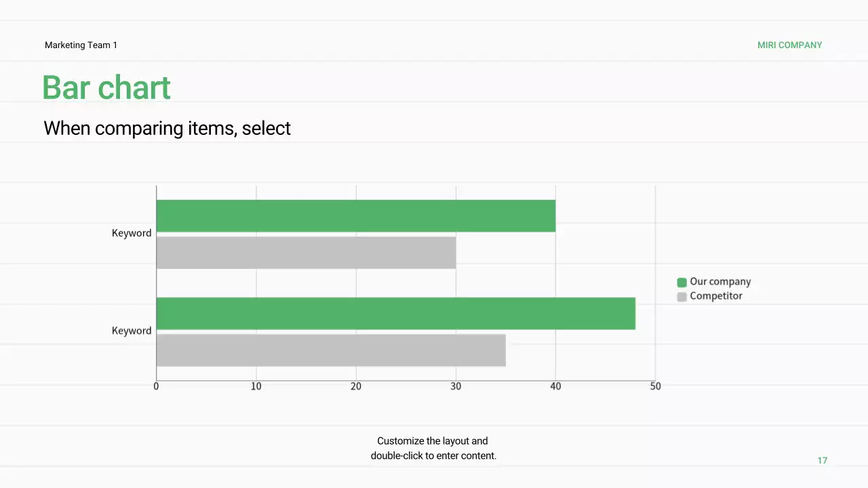Select the Bar chart title text
The height and width of the screenshot is (488, 868).
pyautogui.click(x=106, y=88)
